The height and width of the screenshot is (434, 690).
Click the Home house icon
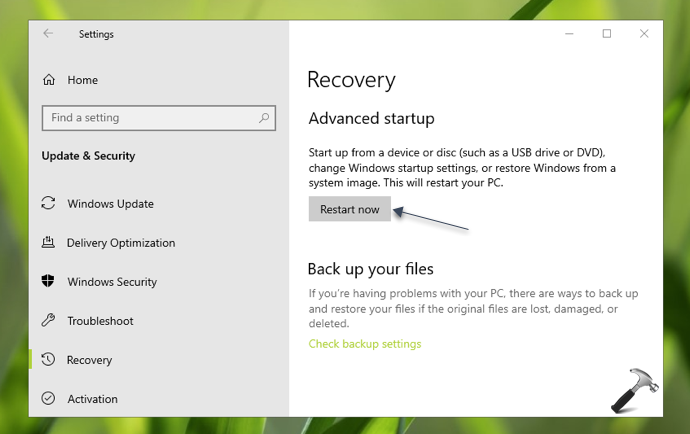pos(49,80)
